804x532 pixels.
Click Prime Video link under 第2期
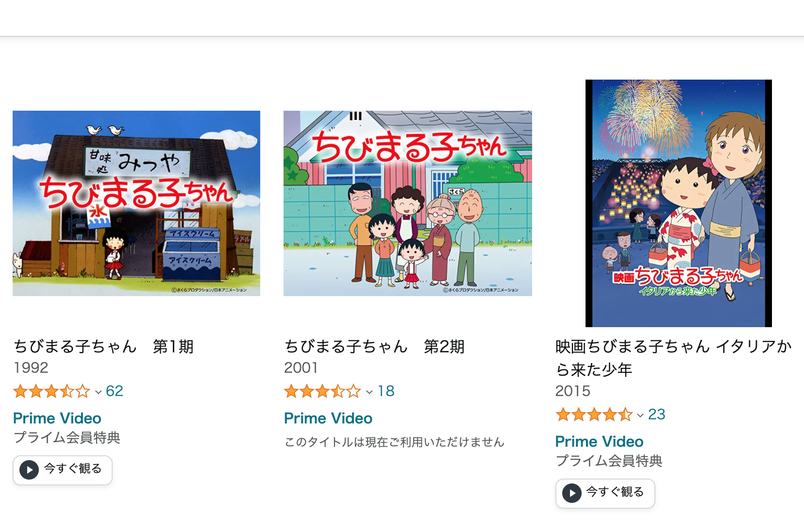pyautogui.click(x=328, y=418)
